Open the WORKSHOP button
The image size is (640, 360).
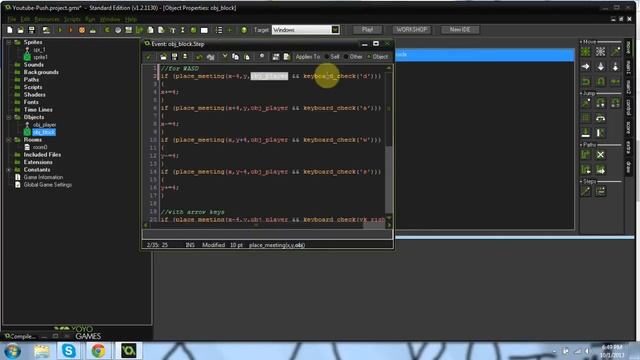click(x=411, y=30)
